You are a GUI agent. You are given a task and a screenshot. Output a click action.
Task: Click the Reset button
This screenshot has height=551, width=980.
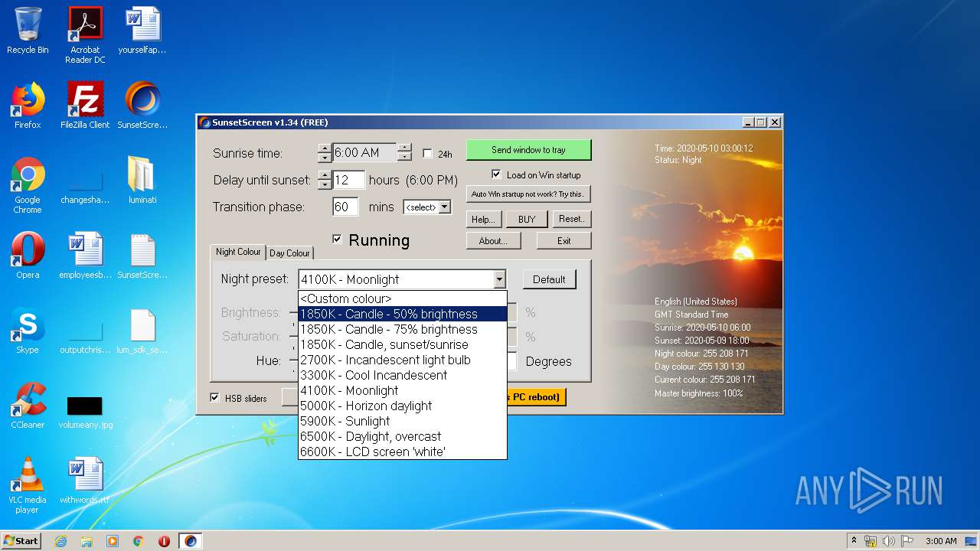pos(572,219)
